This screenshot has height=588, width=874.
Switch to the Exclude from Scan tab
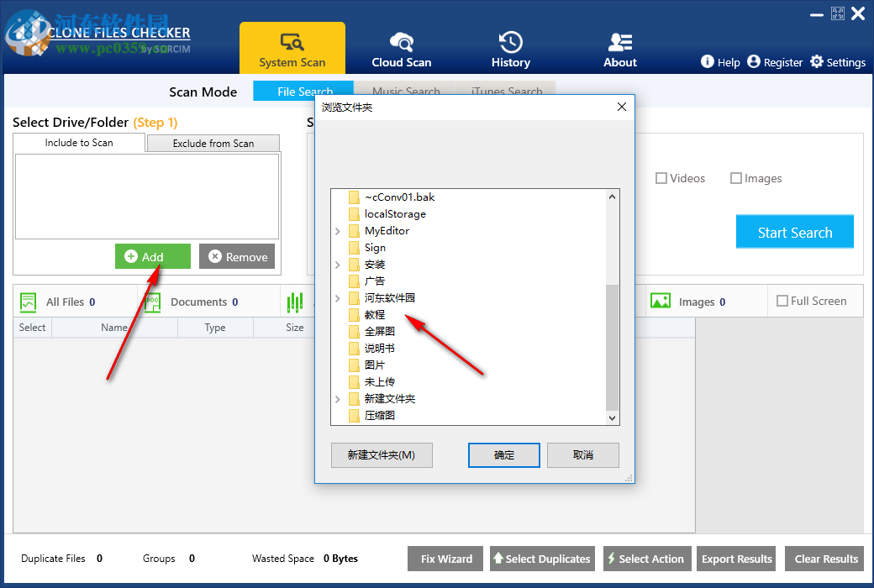point(213,143)
